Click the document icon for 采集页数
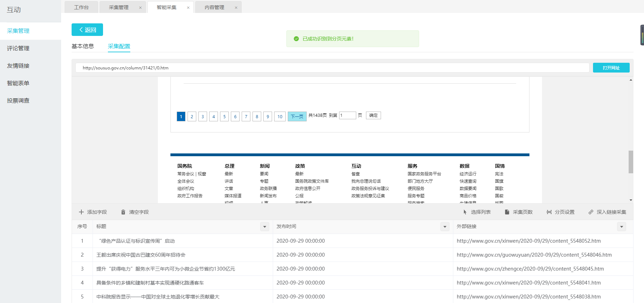This screenshot has height=303, width=644. (507, 212)
